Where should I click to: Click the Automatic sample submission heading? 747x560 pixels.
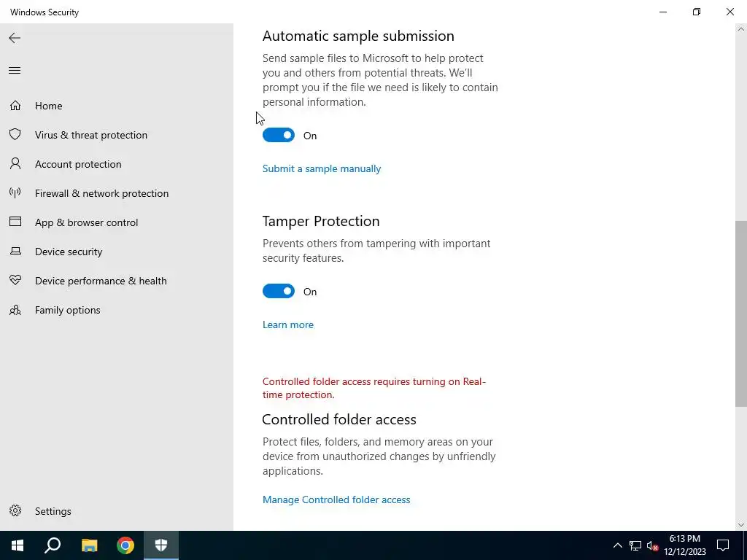click(358, 36)
